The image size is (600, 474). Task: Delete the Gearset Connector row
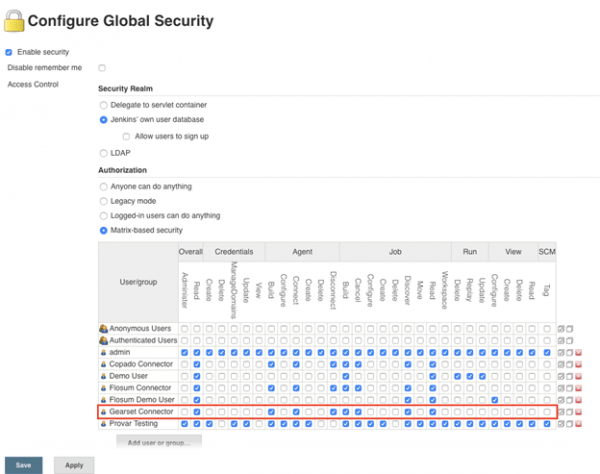tap(578, 412)
